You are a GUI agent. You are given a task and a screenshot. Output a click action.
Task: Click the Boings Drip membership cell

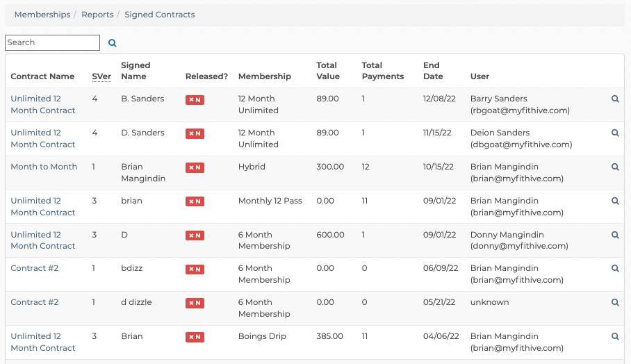pyautogui.click(x=262, y=336)
